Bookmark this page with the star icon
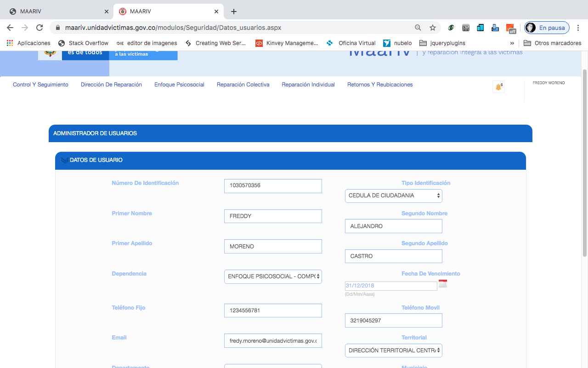Screen dimensions: 588x368 (x=433, y=28)
